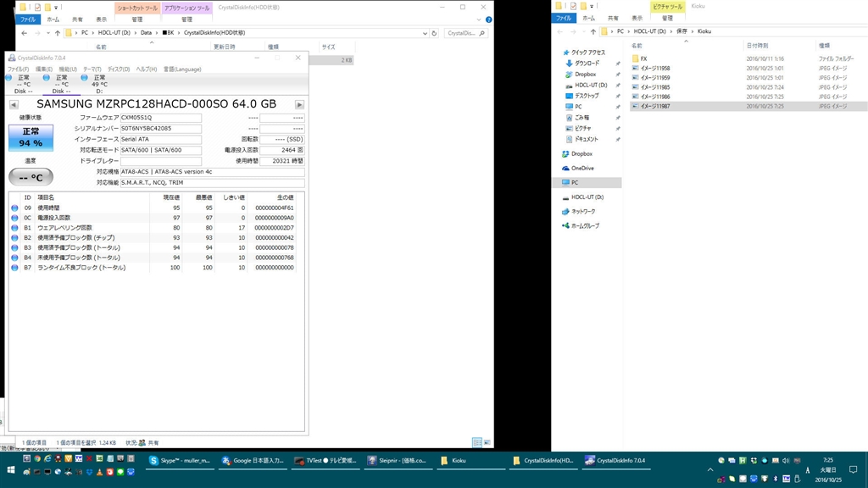Select the file イメージ11987
This screenshot has height=488, width=868.
pyautogui.click(x=655, y=106)
